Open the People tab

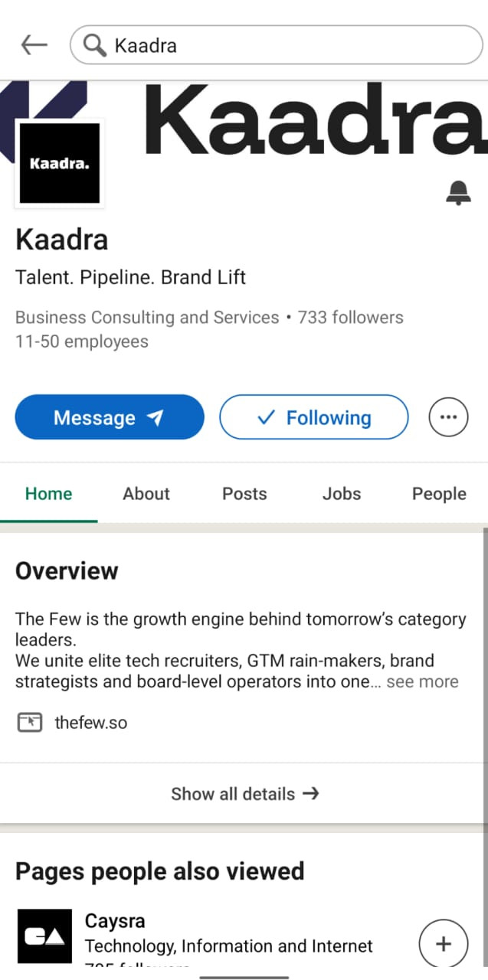(x=439, y=494)
